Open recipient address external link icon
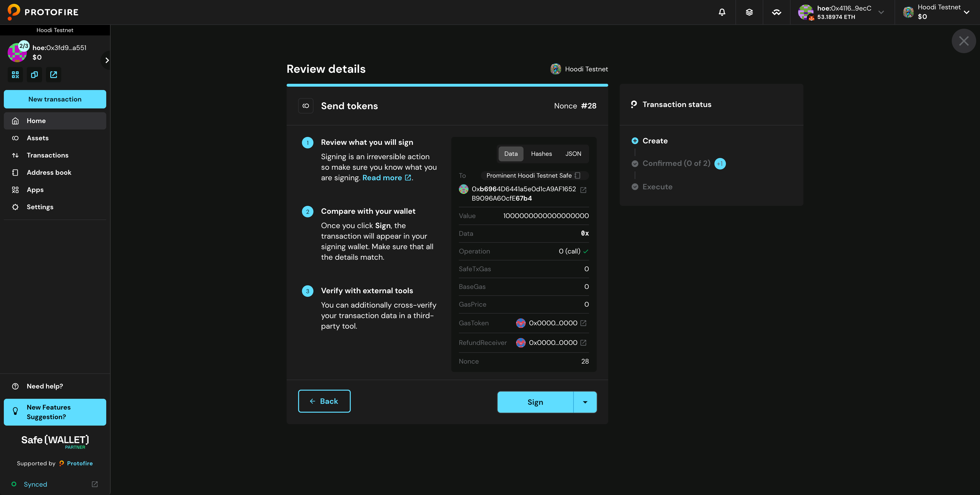The width and height of the screenshot is (980, 495). (x=583, y=190)
